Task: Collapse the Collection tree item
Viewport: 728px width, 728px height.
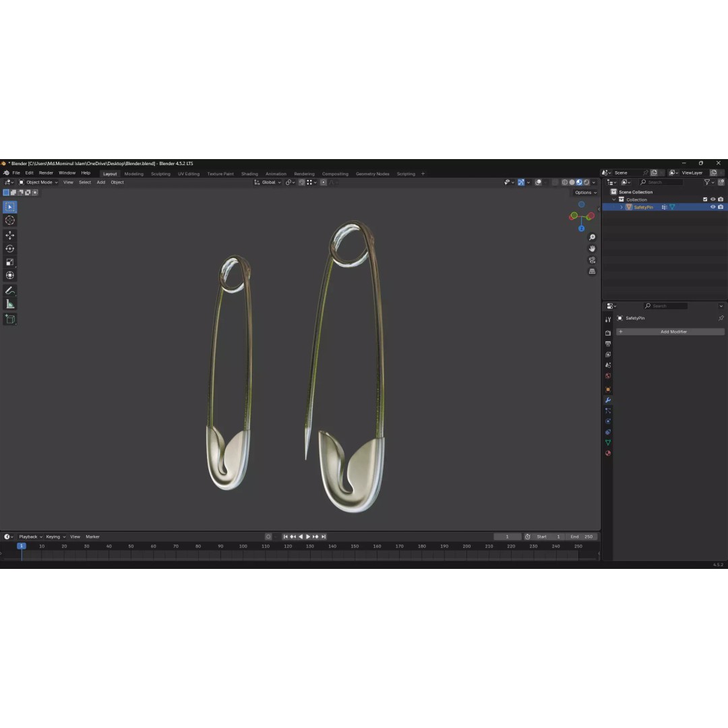Action: coord(614,200)
